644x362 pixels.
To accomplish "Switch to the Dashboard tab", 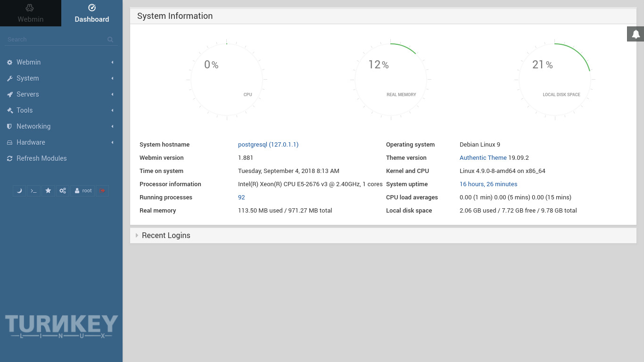I will coord(92,13).
